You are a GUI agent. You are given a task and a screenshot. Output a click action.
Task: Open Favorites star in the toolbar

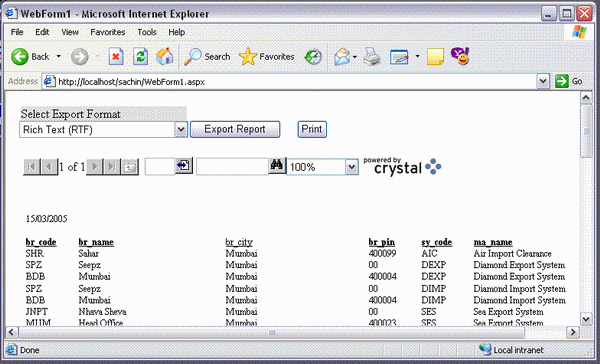click(248, 57)
